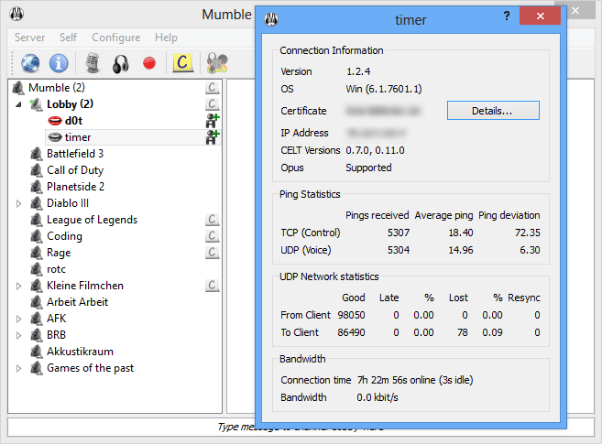Click the TCP pings received value 5307

pyautogui.click(x=398, y=233)
